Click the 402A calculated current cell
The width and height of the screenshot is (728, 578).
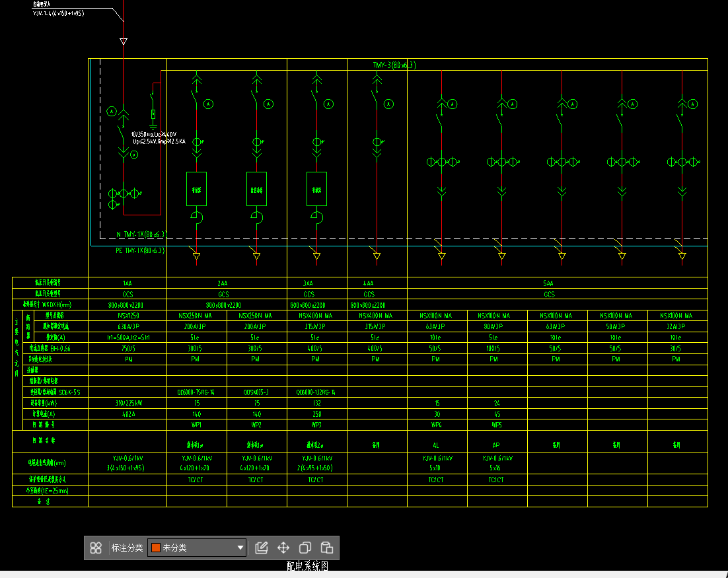tap(128, 414)
